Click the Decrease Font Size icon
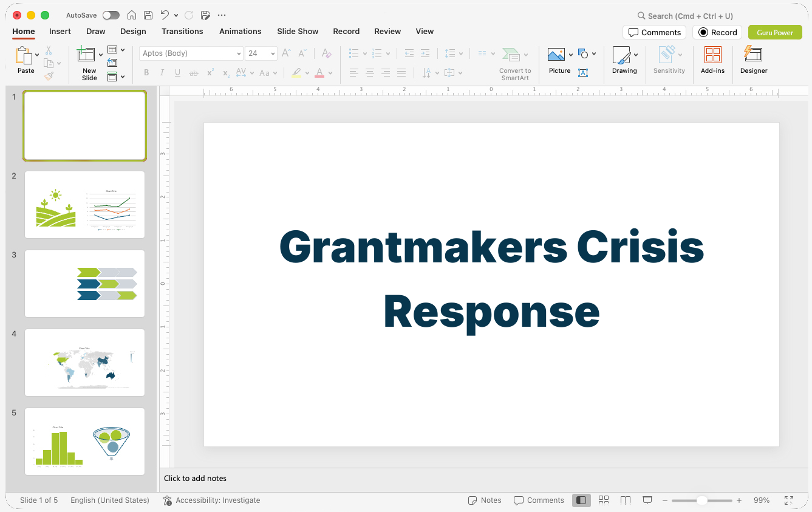 tap(302, 53)
